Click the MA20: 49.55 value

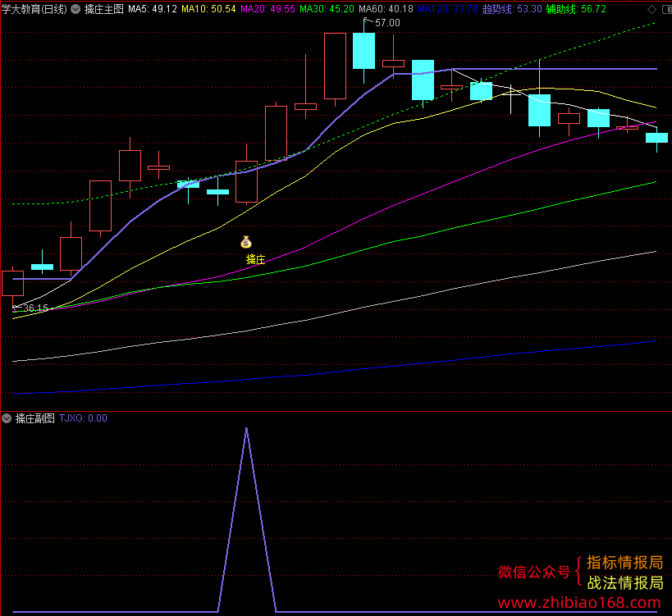(x=267, y=9)
